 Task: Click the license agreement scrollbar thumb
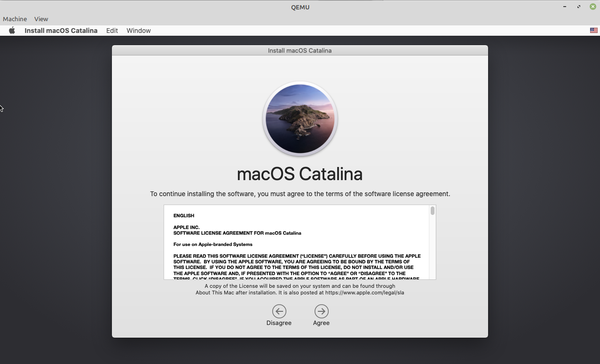tap(432, 211)
